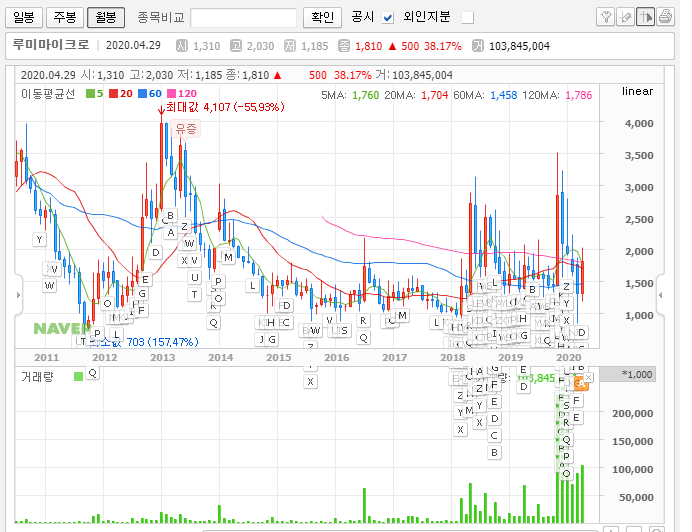Open the 유증 disclosure marker

[x=186, y=128]
